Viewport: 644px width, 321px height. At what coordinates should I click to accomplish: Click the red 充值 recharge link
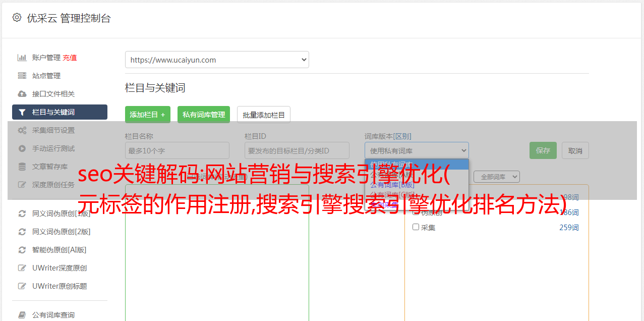[70, 58]
